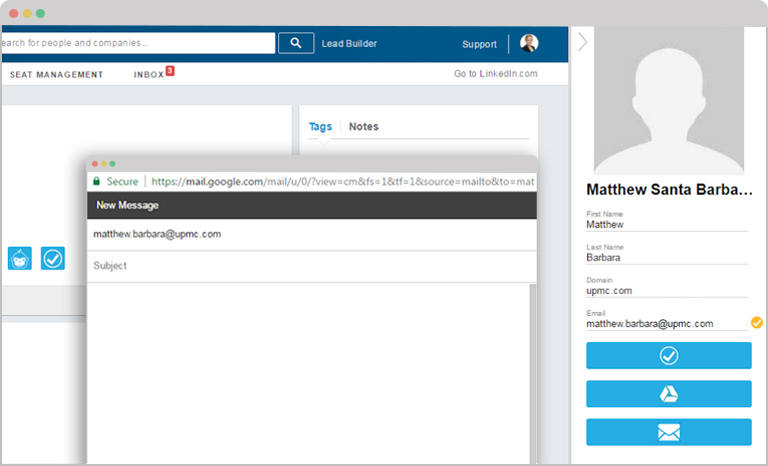Click the Google Drive export button

click(x=669, y=393)
